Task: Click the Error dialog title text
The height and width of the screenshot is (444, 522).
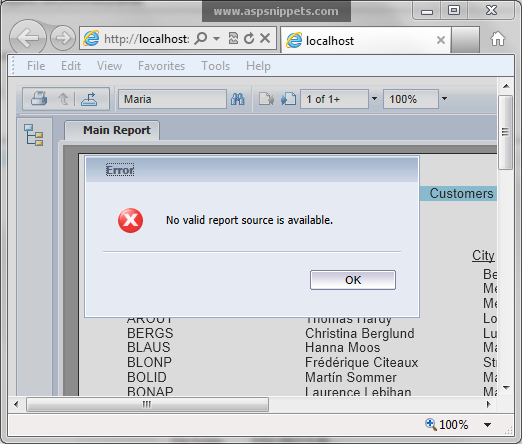Action: point(120,170)
